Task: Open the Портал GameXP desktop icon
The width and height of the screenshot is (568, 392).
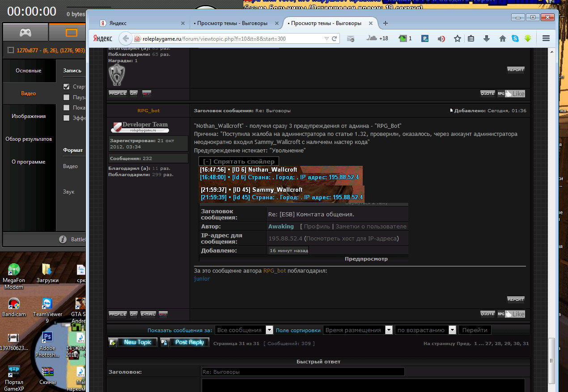Action: pos(14,378)
